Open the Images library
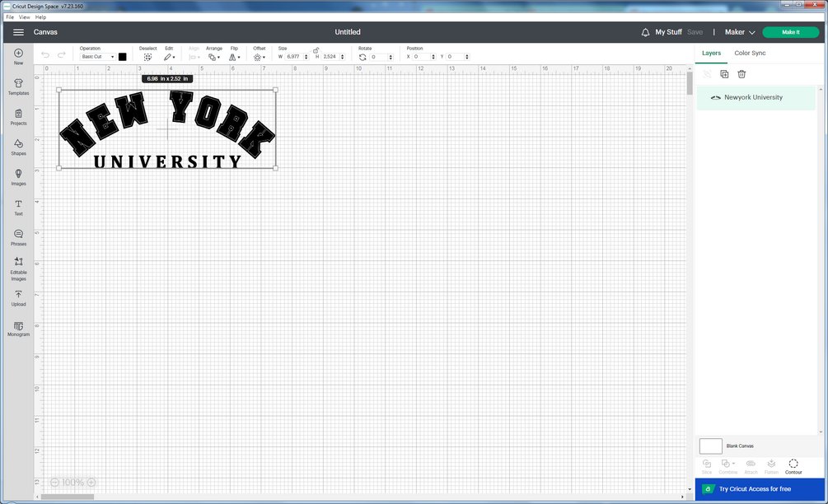This screenshot has height=504, width=828. coord(18,177)
